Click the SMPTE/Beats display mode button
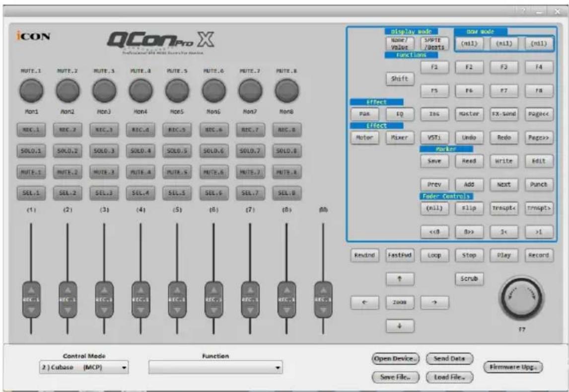This screenshot has height=392, width=569. (x=434, y=44)
